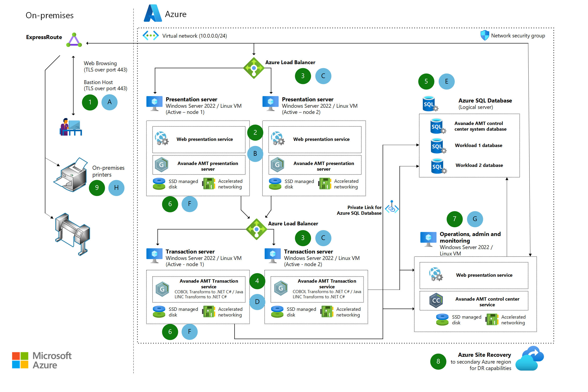Click the Network security group shield icon

click(485, 35)
